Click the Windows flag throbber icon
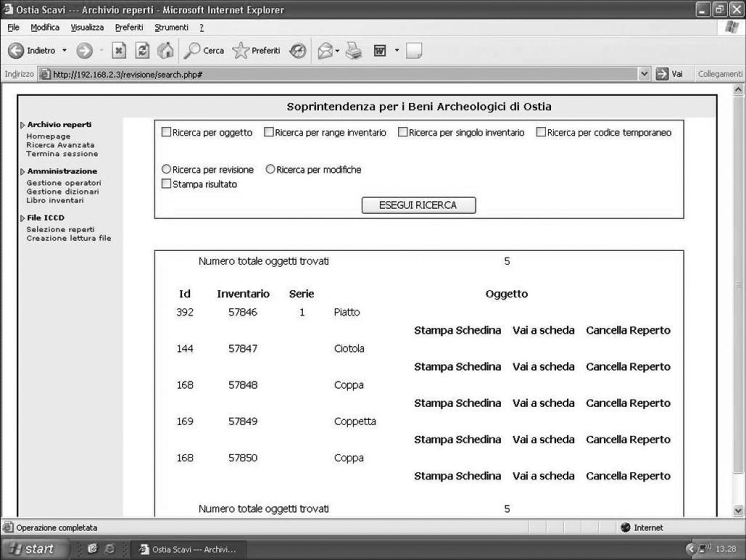 point(732,27)
